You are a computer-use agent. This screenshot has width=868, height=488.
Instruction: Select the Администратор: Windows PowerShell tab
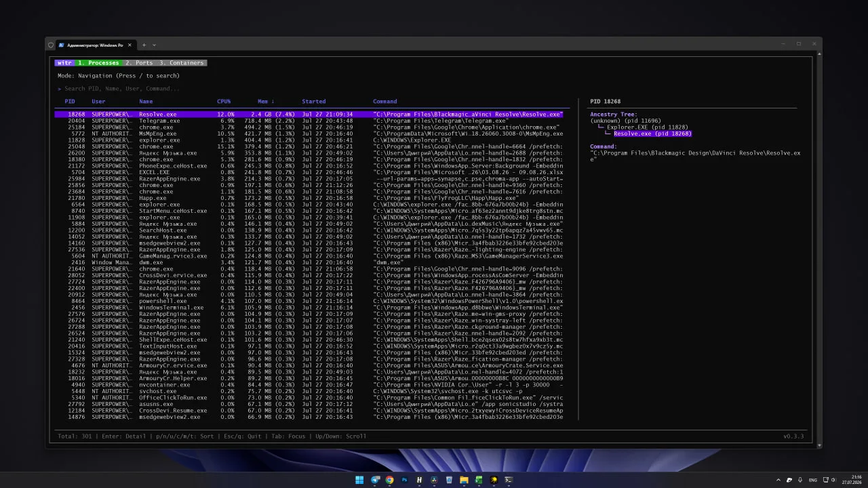pos(95,45)
